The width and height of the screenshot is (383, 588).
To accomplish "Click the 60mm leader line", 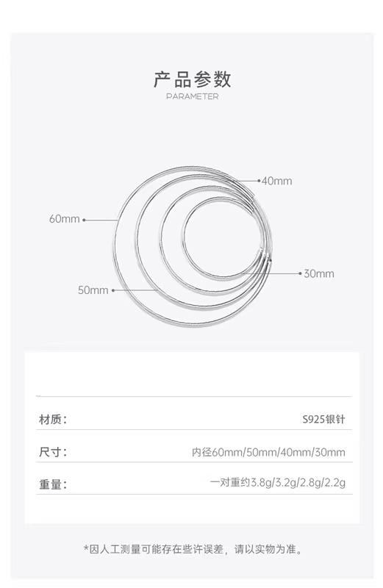I will tap(101, 220).
